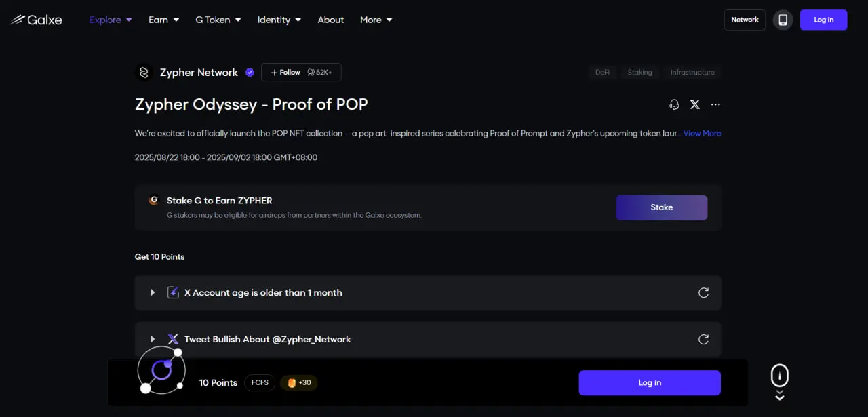Refresh the X Account age task
Image resolution: width=868 pixels, height=417 pixels.
704,293
